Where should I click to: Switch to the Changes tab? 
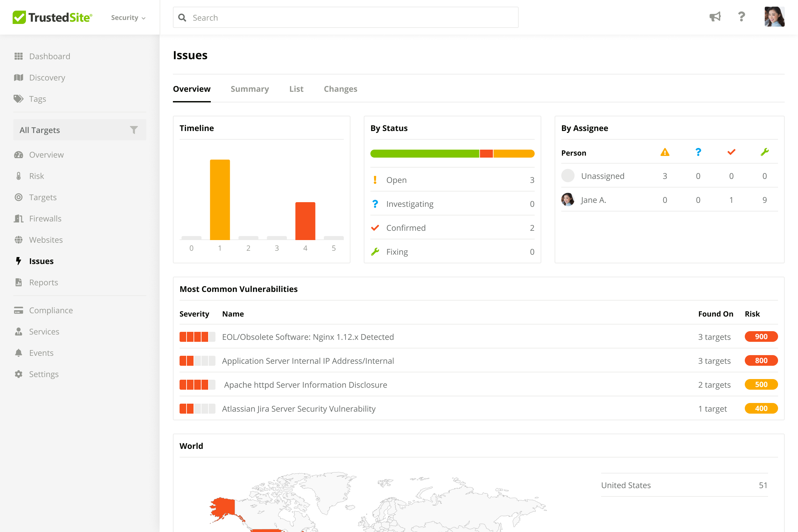pyautogui.click(x=340, y=89)
